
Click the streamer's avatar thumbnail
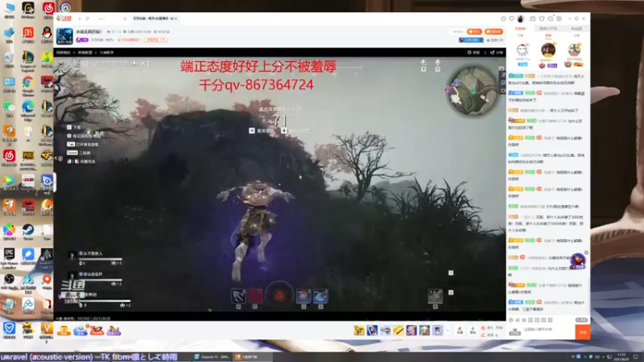click(x=64, y=36)
